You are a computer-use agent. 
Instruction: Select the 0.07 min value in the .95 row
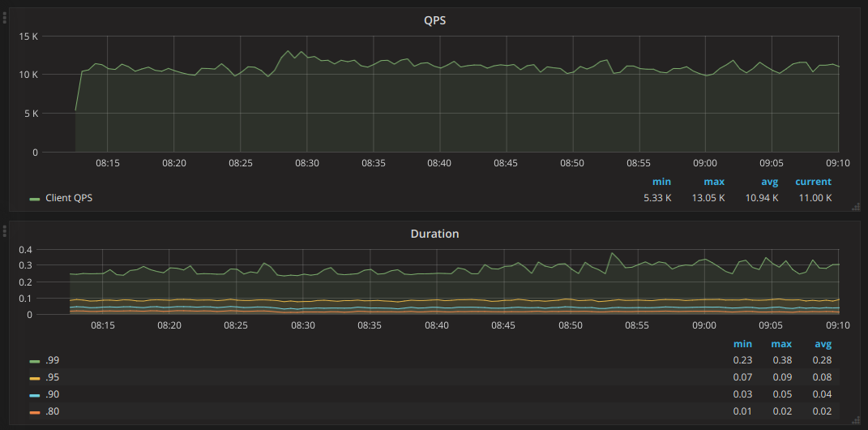click(x=743, y=377)
